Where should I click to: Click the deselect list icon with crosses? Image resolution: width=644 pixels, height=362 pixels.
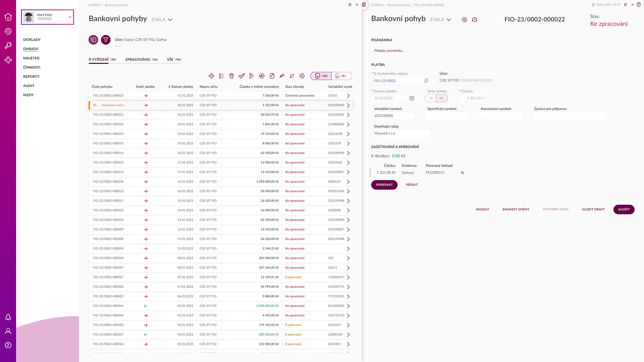pos(221,76)
